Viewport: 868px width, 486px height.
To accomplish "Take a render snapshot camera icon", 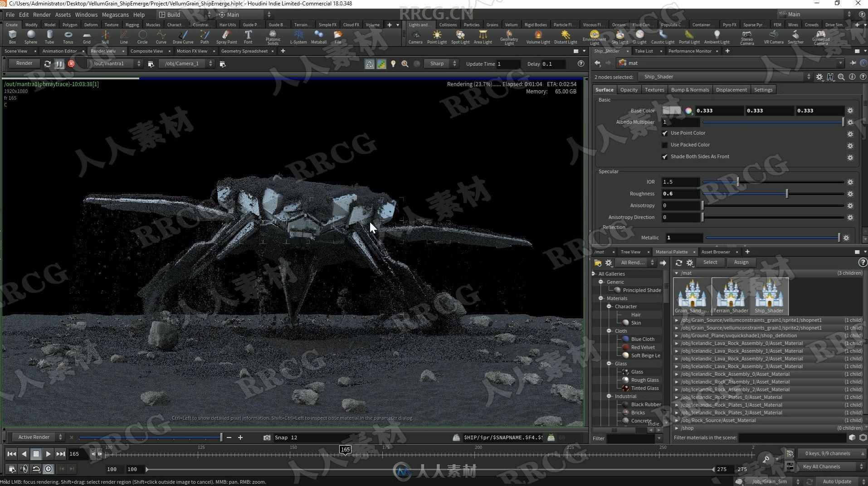I will pos(267,437).
